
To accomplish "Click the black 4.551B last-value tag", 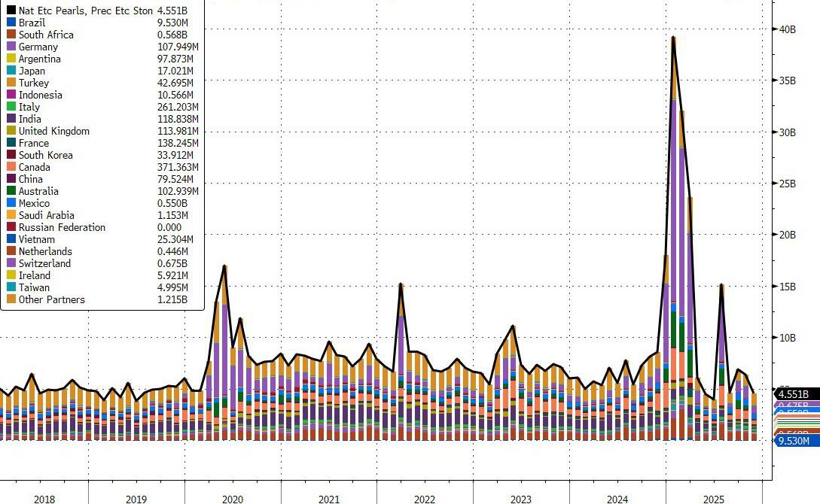I will click(x=792, y=394).
